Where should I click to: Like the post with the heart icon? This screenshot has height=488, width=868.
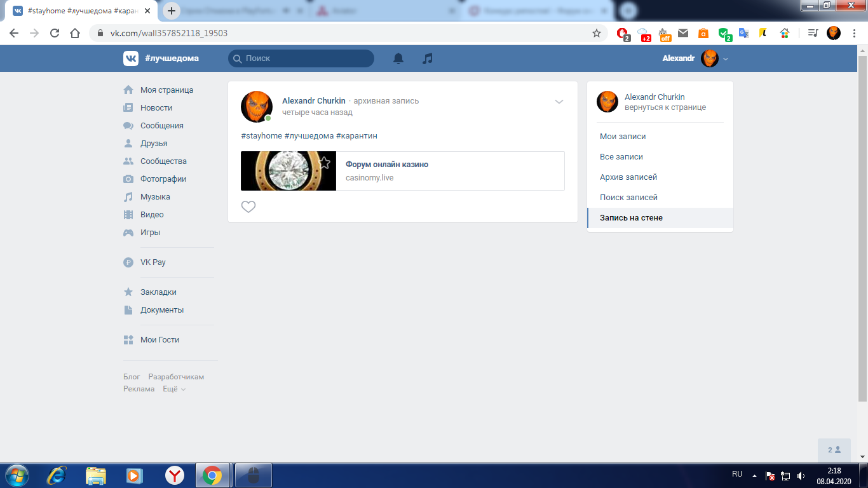(248, 207)
